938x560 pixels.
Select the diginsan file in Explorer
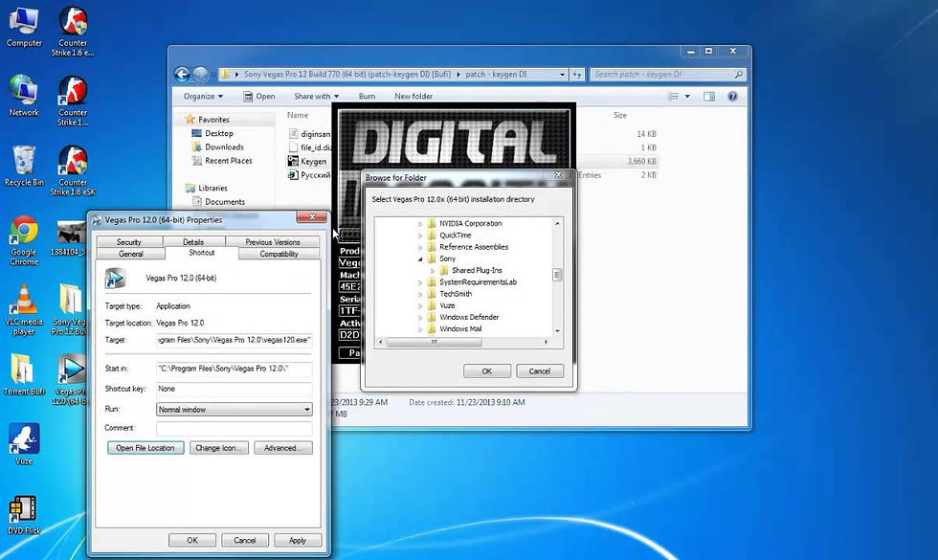(x=308, y=134)
